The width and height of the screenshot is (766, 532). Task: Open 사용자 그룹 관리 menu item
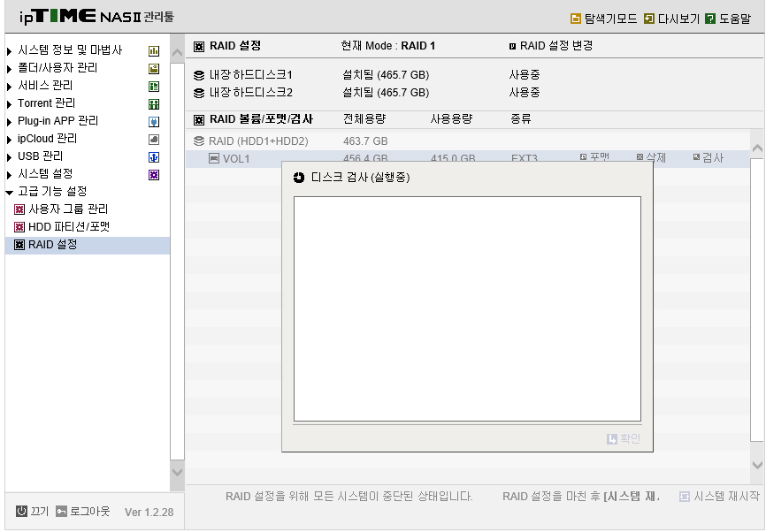68,209
